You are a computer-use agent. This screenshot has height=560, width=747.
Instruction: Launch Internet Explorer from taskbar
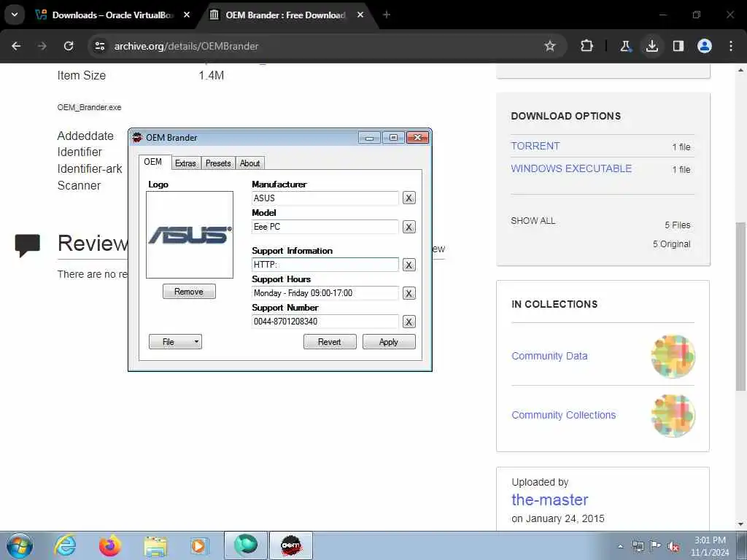tap(64, 545)
